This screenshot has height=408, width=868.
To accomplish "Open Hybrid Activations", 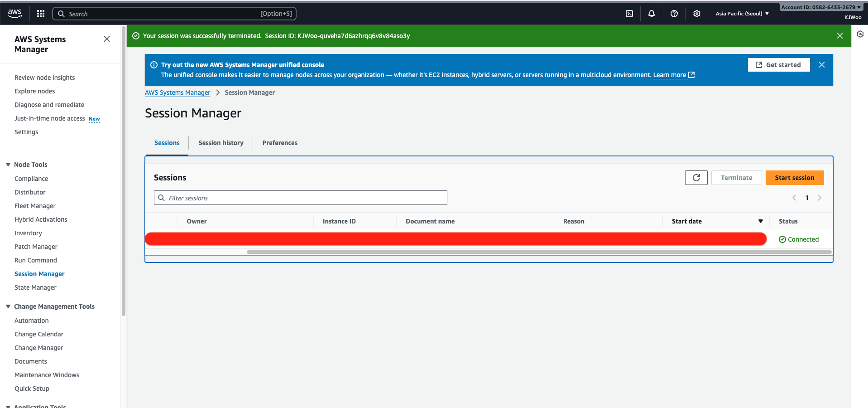I will tap(41, 219).
